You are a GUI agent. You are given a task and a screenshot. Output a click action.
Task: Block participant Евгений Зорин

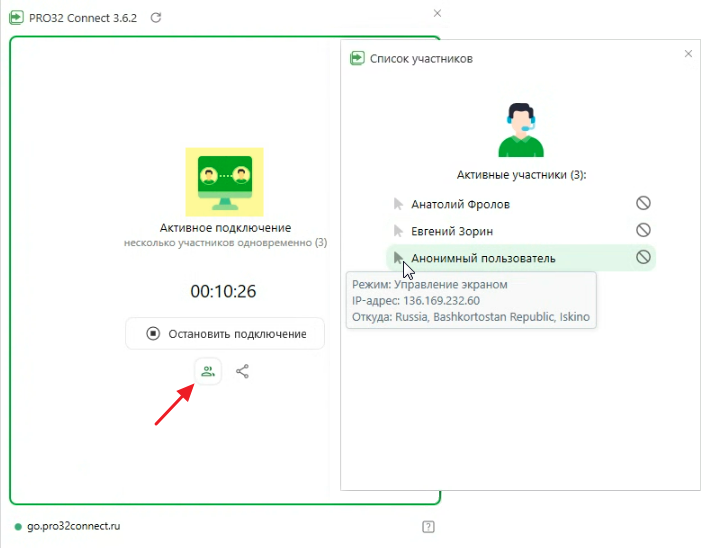tap(643, 231)
